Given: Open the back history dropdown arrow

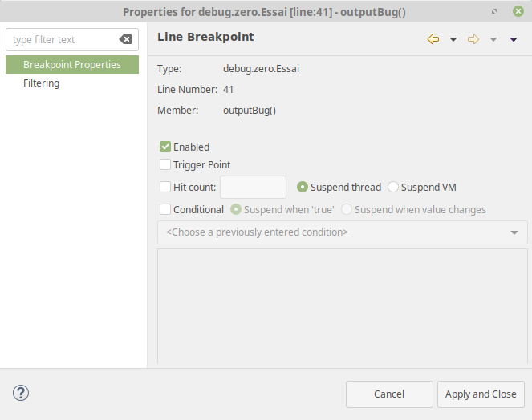Looking at the screenshot, I should point(453,39).
